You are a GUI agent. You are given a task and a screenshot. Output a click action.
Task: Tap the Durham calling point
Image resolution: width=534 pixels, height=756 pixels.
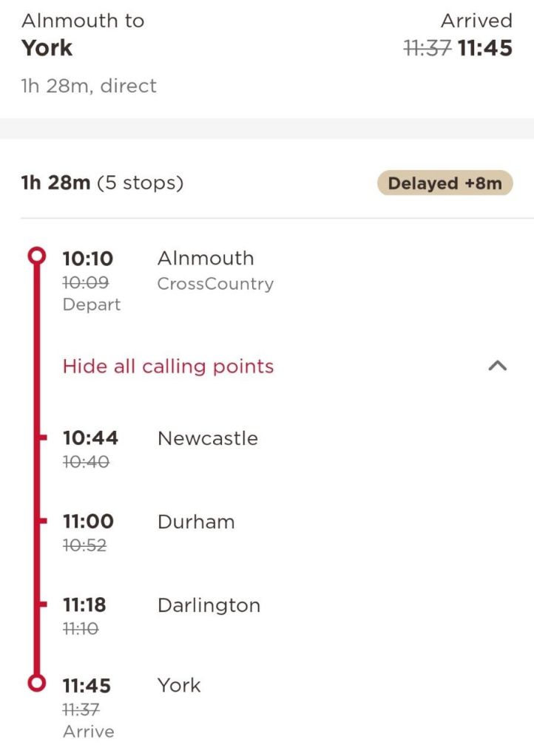pos(196,522)
